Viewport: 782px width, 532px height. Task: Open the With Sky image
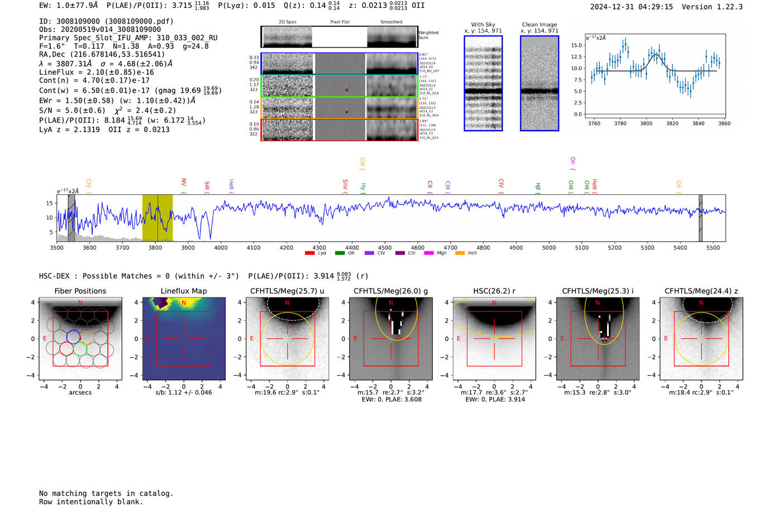(483, 83)
